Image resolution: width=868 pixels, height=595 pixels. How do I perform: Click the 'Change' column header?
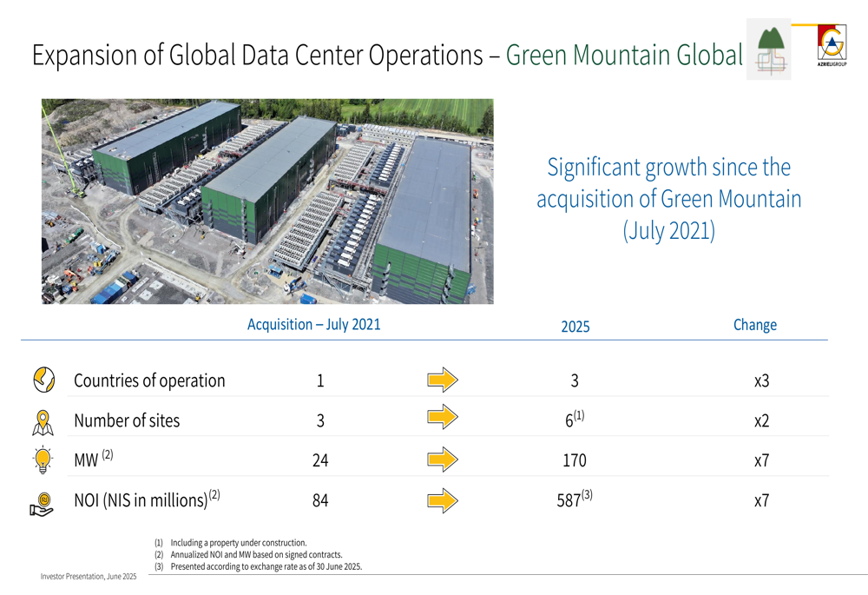755,325
